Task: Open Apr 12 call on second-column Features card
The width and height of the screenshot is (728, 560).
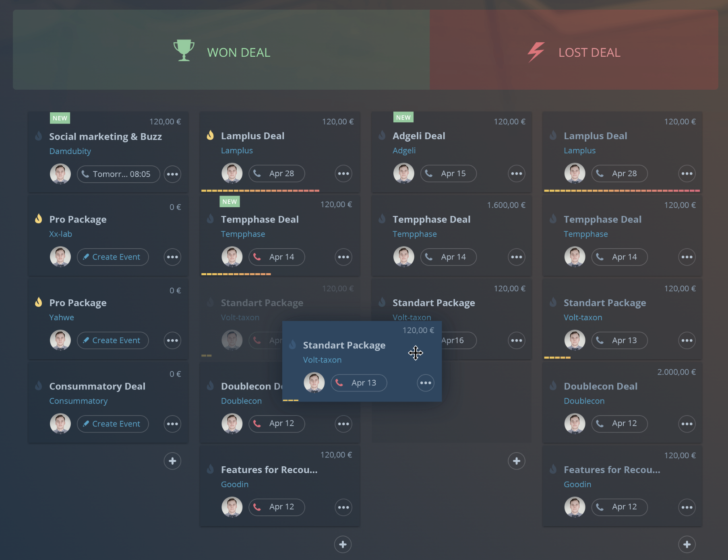Action: pyautogui.click(x=277, y=507)
